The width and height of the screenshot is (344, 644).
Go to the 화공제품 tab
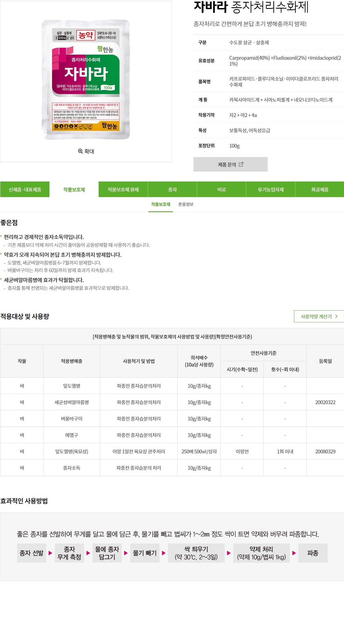[320, 190]
